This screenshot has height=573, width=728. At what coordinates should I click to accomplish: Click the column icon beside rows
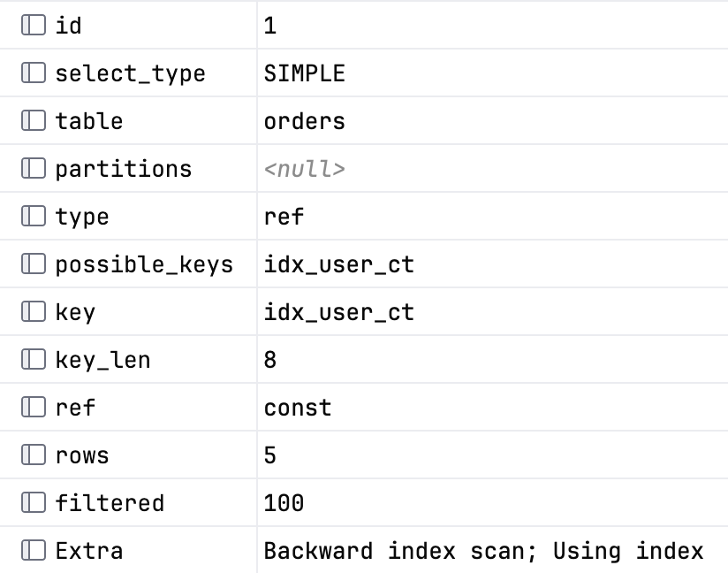(34, 455)
